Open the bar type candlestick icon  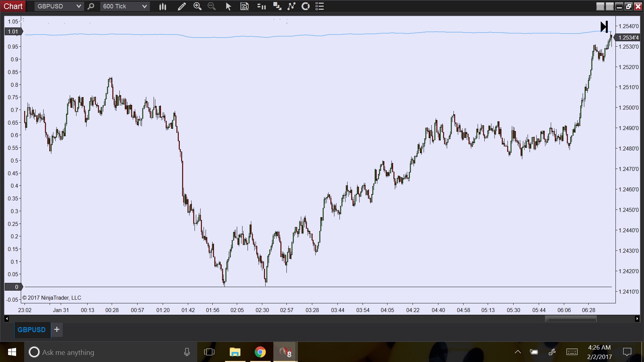(x=163, y=6)
